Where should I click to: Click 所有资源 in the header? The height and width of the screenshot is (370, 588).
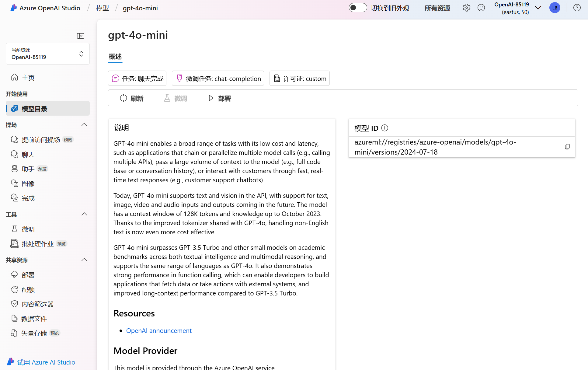[x=437, y=8]
